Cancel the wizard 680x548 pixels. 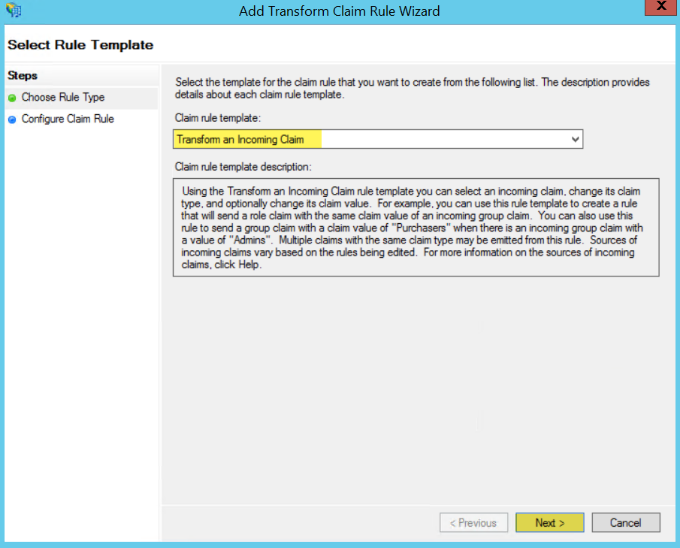[625, 522]
